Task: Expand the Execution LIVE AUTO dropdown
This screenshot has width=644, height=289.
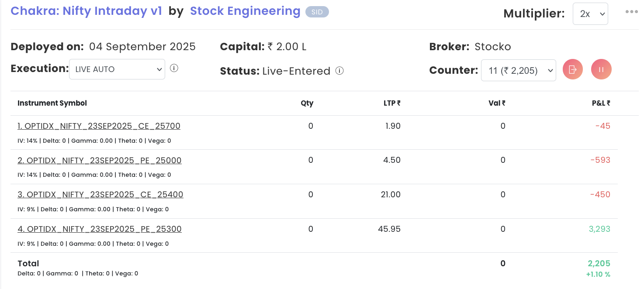Action: coord(117,69)
